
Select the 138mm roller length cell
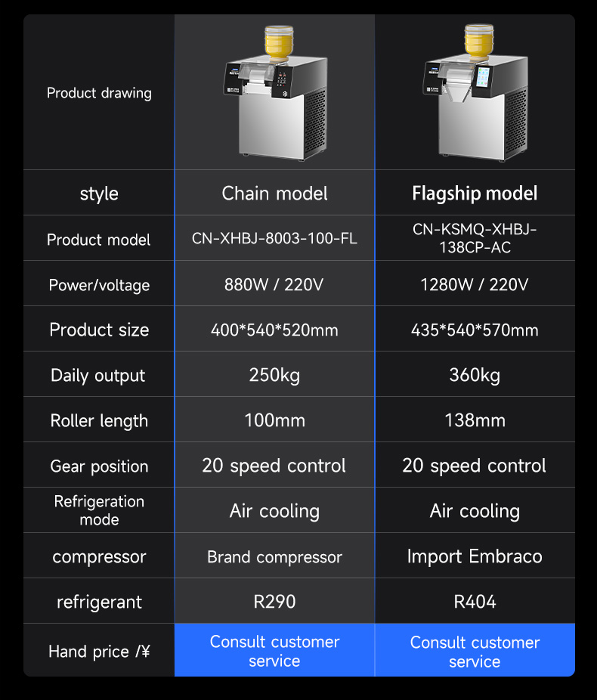pyautogui.click(x=475, y=420)
